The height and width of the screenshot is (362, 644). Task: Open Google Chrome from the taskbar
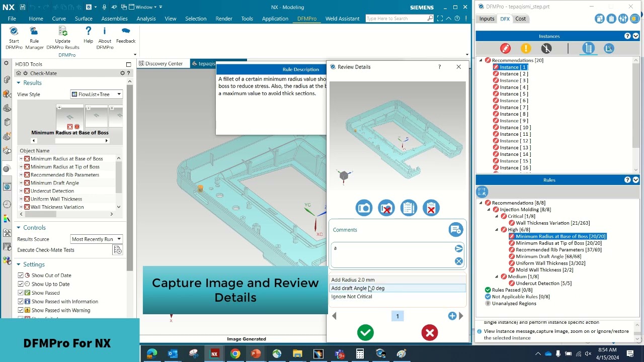(x=235, y=353)
